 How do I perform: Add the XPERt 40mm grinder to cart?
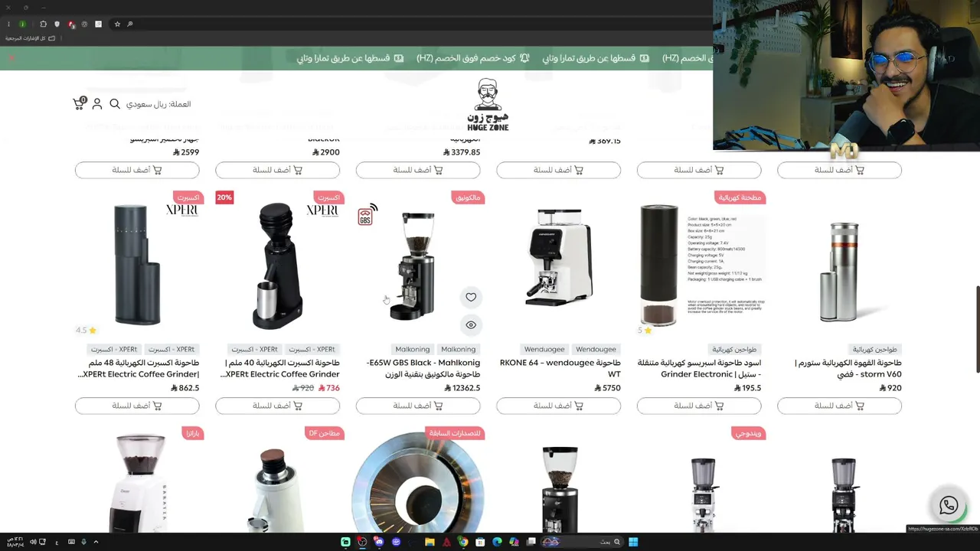coord(278,406)
